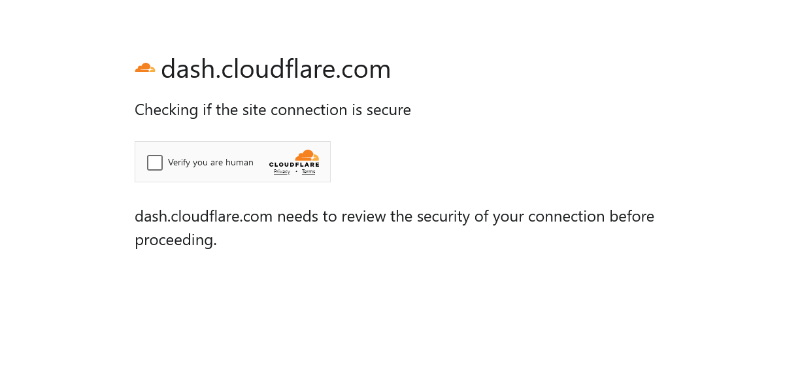Click the orange cloud icon beside the heading
The width and height of the screenshot is (800, 389).
click(145, 68)
